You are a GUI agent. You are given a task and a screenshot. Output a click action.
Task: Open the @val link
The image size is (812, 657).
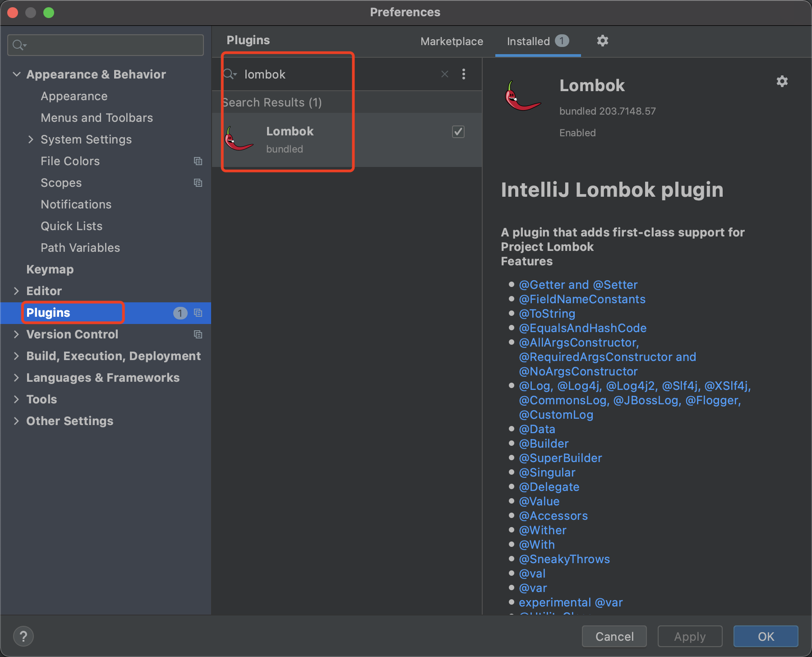532,574
